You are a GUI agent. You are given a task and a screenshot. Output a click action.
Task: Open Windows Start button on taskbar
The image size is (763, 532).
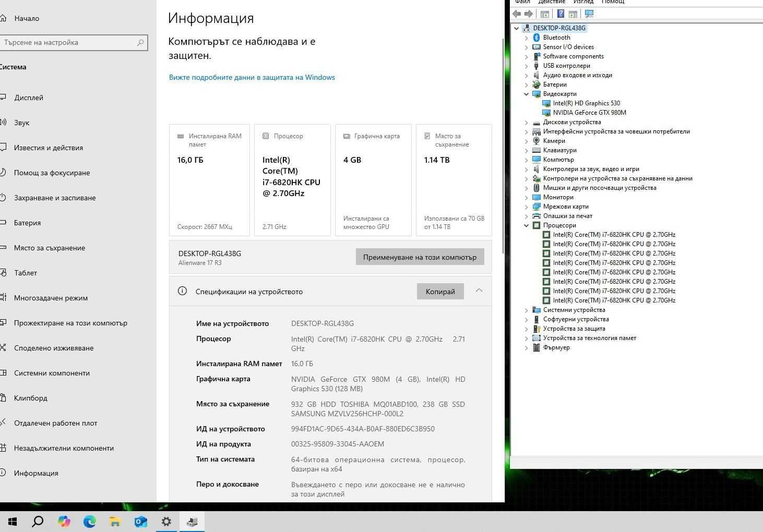click(x=13, y=521)
